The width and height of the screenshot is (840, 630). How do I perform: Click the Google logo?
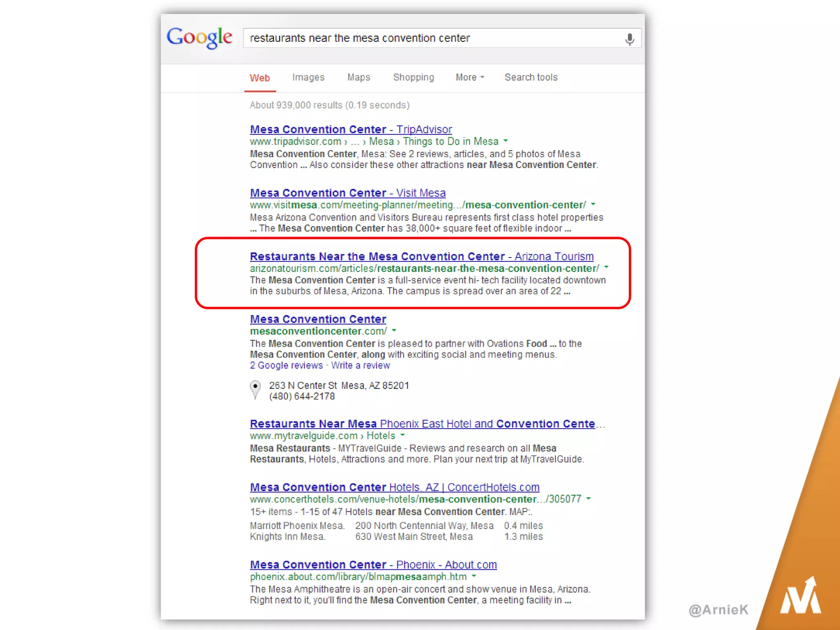click(199, 38)
